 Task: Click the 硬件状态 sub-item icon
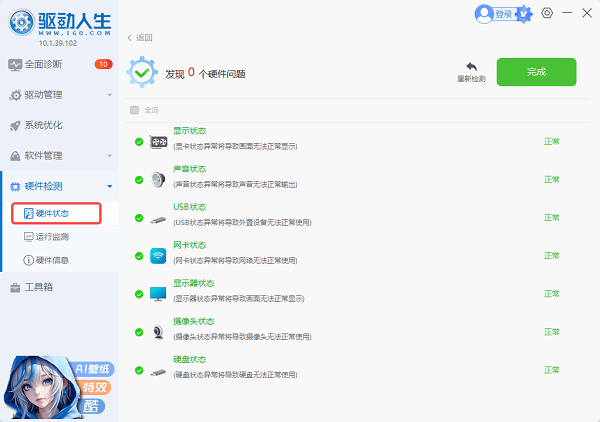pos(29,213)
